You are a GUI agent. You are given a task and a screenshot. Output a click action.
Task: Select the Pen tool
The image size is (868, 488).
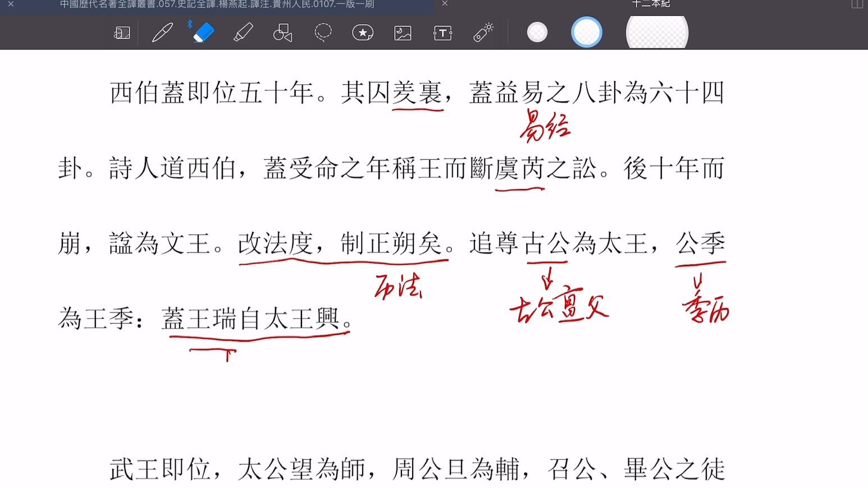point(162,33)
